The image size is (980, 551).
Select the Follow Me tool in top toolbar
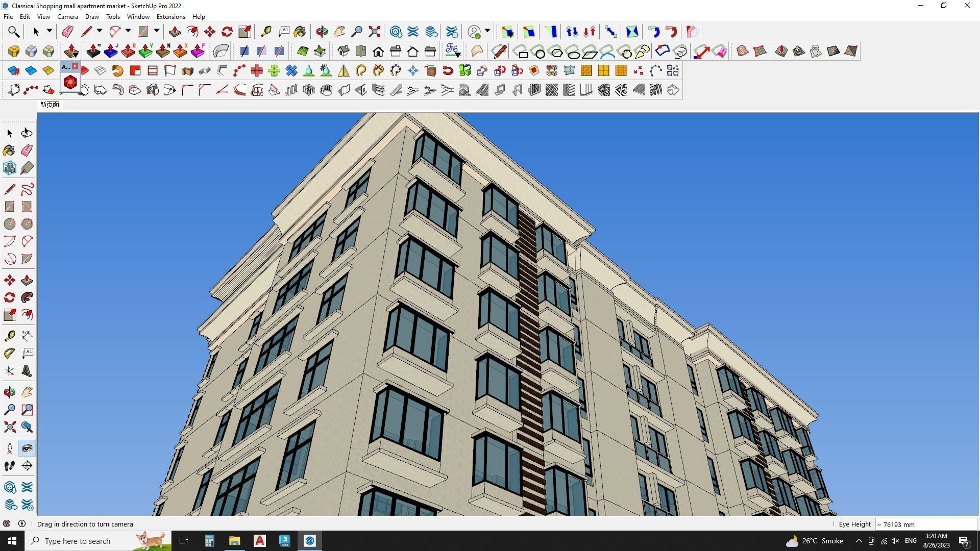tap(192, 32)
